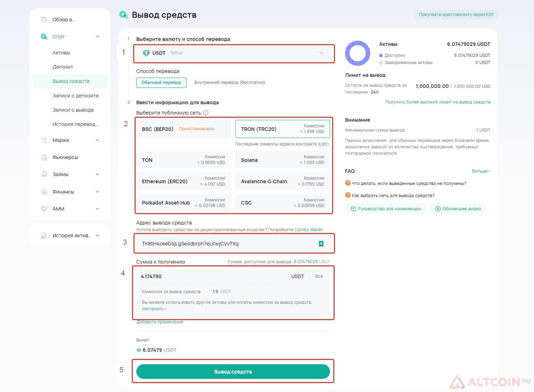
Task: Open the USDT currency dropdown
Action: click(x=233, y=53)
